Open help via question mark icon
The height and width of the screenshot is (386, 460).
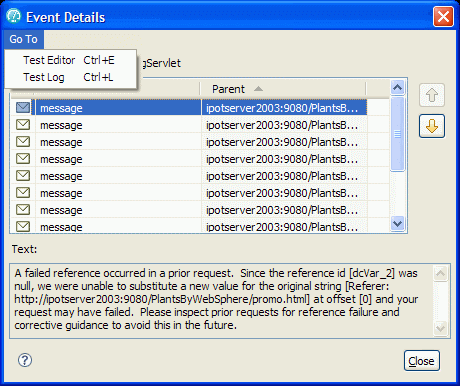point(25,360)
